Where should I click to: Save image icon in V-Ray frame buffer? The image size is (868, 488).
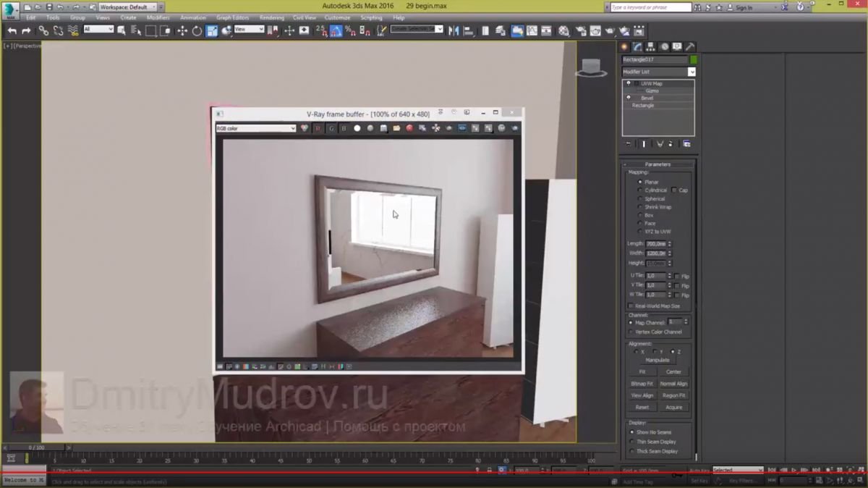coord(383,128)
